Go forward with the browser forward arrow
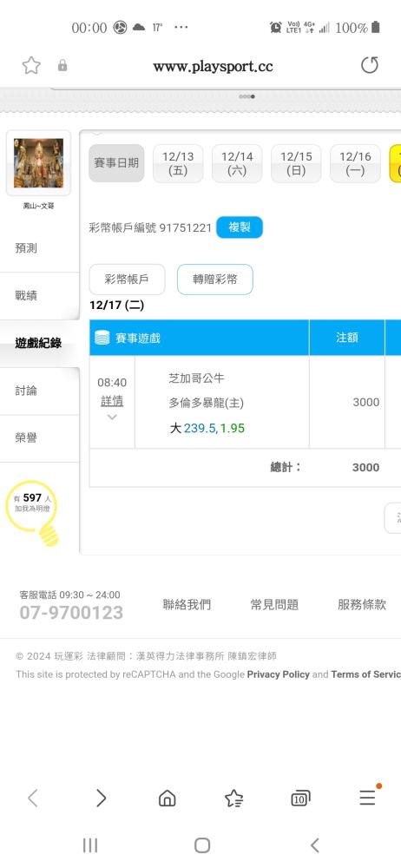Viewport: 401px width, 868px height. tap(101, 798)
